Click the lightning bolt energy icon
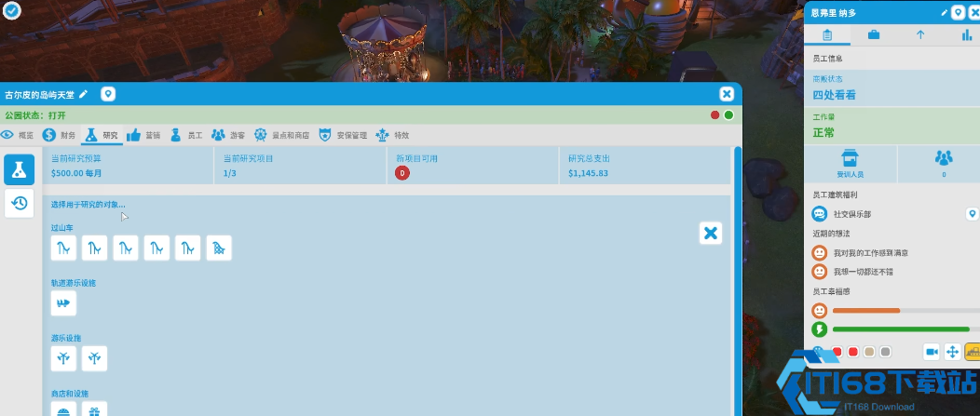The width and height of the screenshot is (980, 416). (820, 329)
